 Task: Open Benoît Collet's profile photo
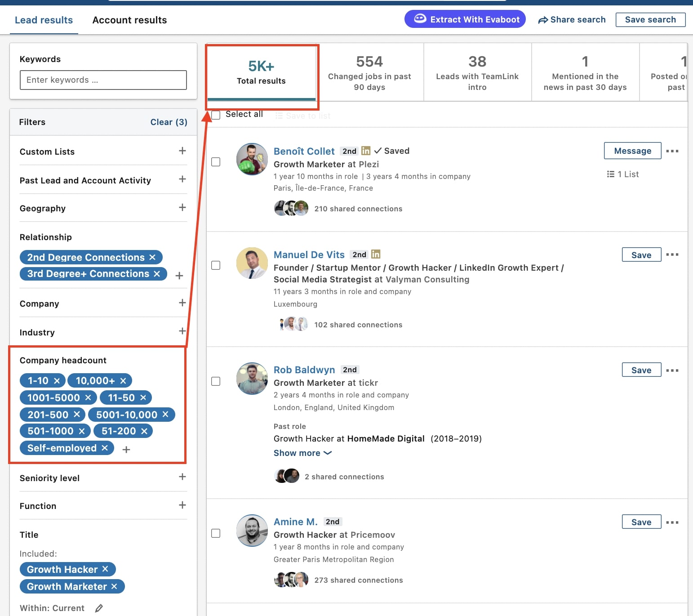[x=252, y=159]
